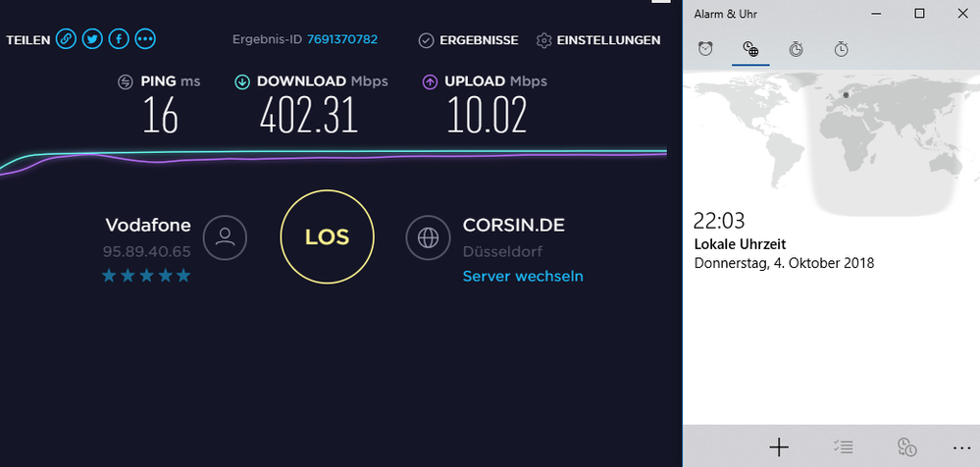Open the three-dot menu in Alarm & Uhr

(959, 447)
